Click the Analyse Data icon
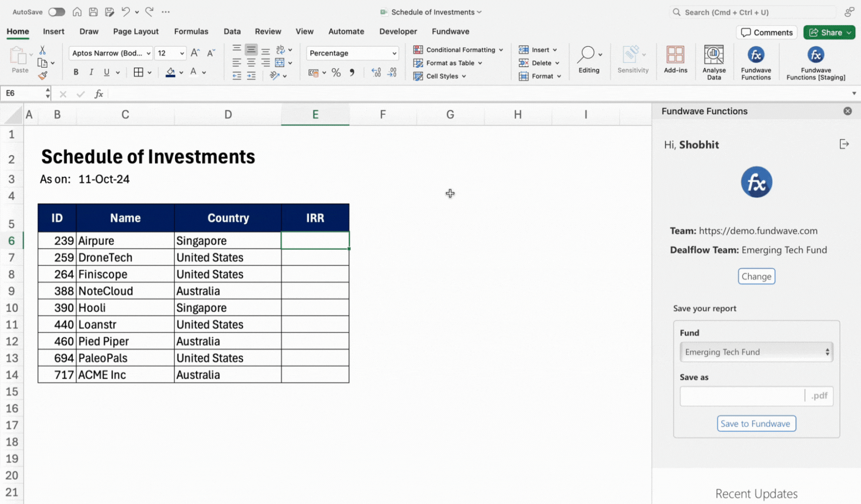 coord(714,62)
